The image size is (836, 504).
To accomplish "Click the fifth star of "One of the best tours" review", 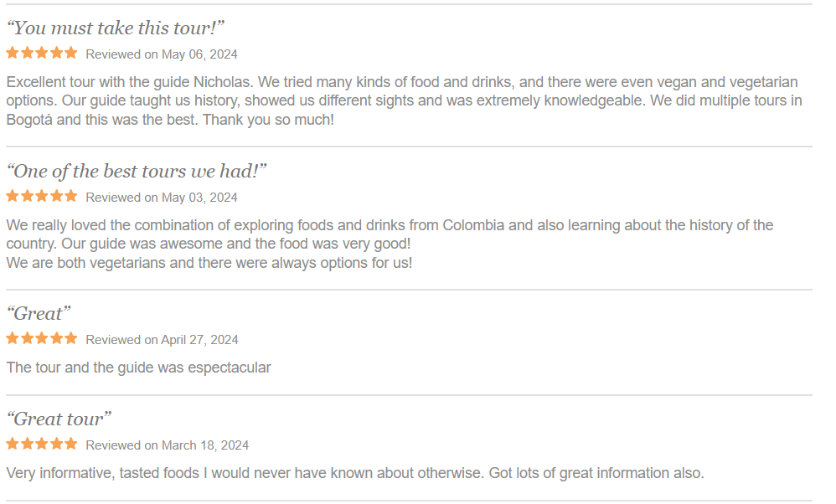I will click(x=70, y=196).
